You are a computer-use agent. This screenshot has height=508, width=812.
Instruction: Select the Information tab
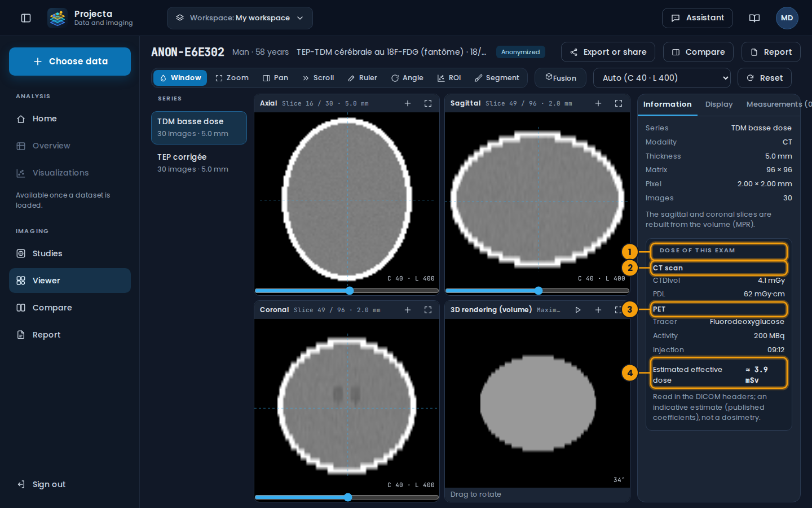pos(667,104)
